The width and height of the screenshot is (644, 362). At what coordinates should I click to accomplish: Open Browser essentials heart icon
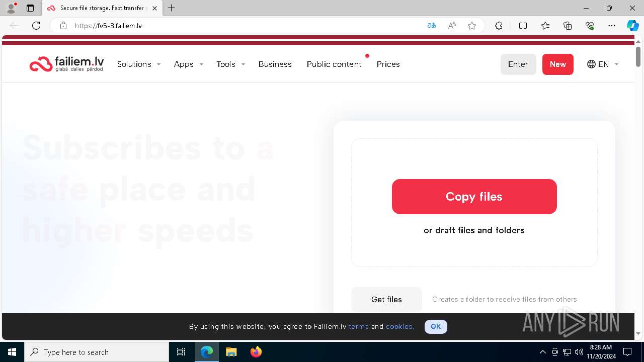pyautogui.click(x=590, y=26)
